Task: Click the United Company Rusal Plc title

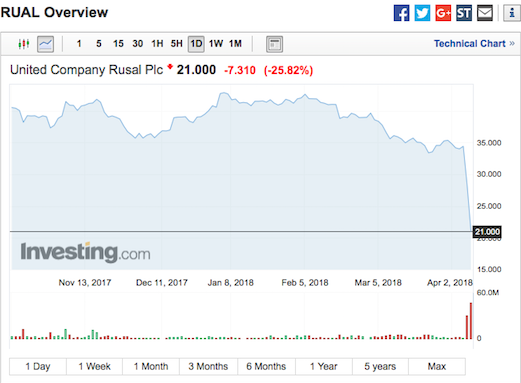Action: [86, 70]
